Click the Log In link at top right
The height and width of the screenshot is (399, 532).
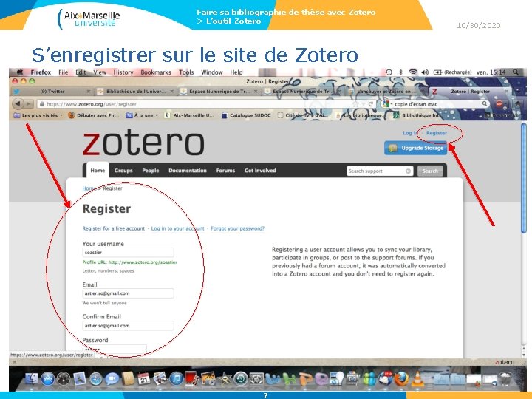[x=410, y=133]
